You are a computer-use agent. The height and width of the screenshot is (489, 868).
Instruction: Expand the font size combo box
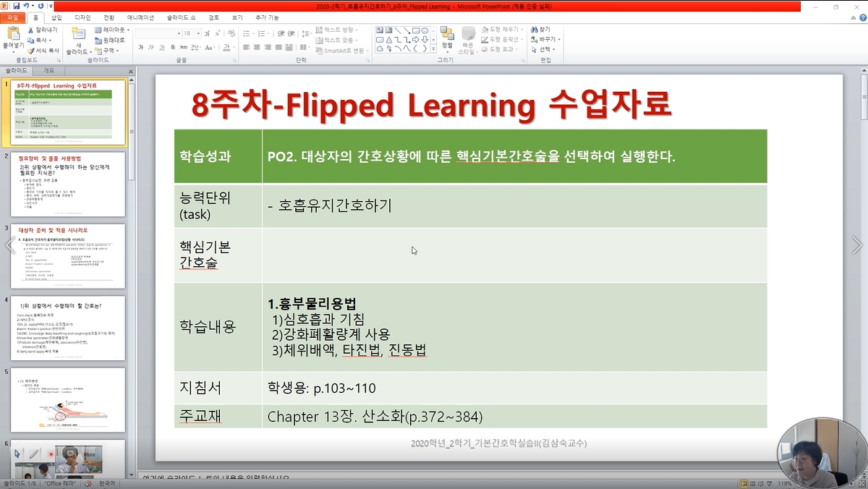point(198,33)
